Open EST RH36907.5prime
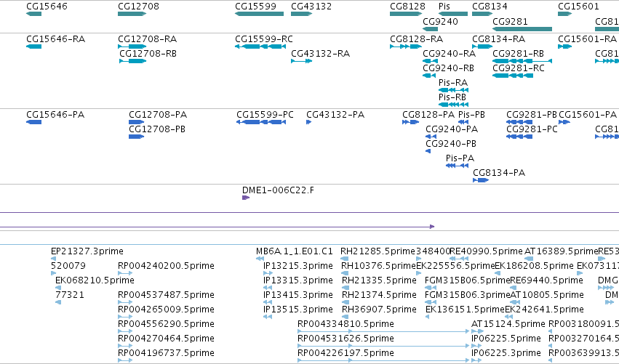Image resolution: width=619 pixels, height=364 pixels. [346, 317]
